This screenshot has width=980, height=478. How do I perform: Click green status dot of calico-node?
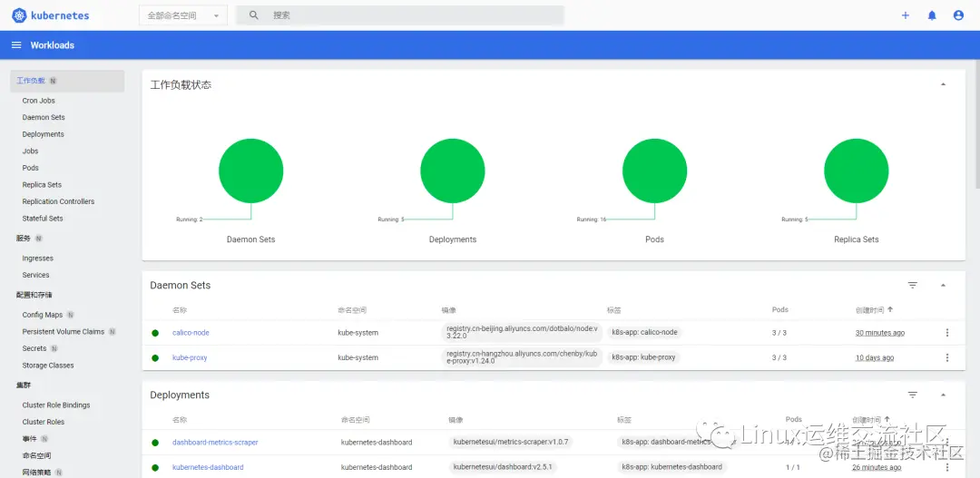[155, 333]
